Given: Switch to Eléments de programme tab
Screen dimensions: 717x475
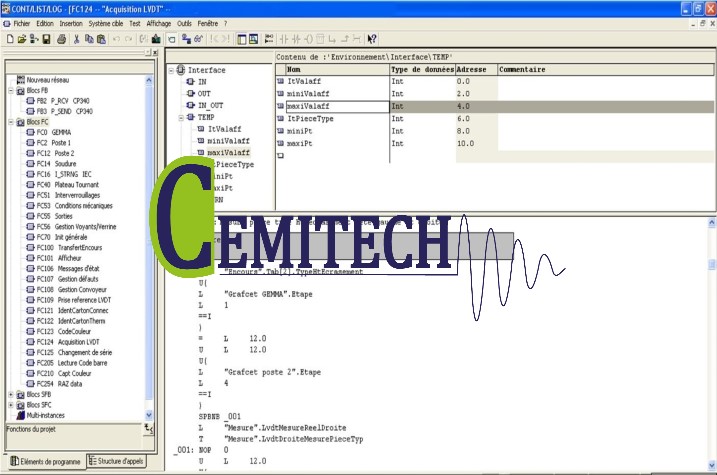Looking at the screenshot, I should pyautogui.click(x=46, y=461).
